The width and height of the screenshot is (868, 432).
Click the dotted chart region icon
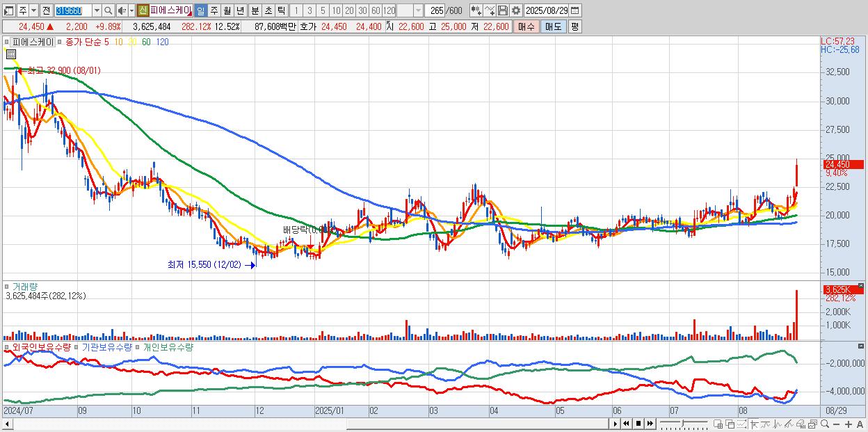[x=741, y=424]
